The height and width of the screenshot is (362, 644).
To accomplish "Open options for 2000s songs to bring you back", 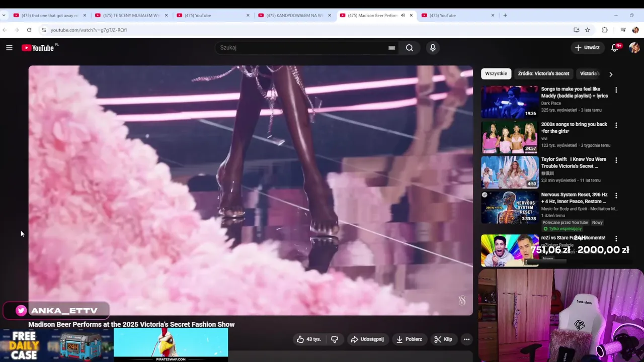I will (616, 125).
